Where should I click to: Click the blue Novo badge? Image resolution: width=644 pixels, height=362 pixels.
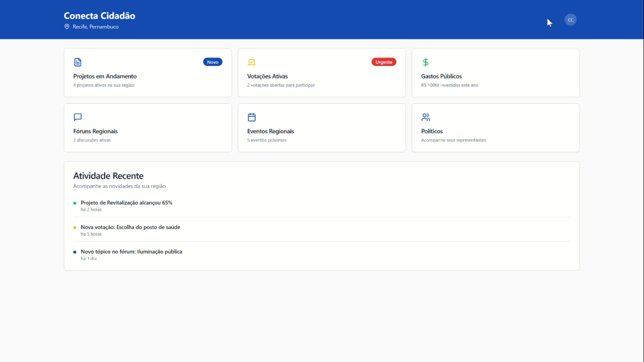pyautogui.click(x=212, y=62)
